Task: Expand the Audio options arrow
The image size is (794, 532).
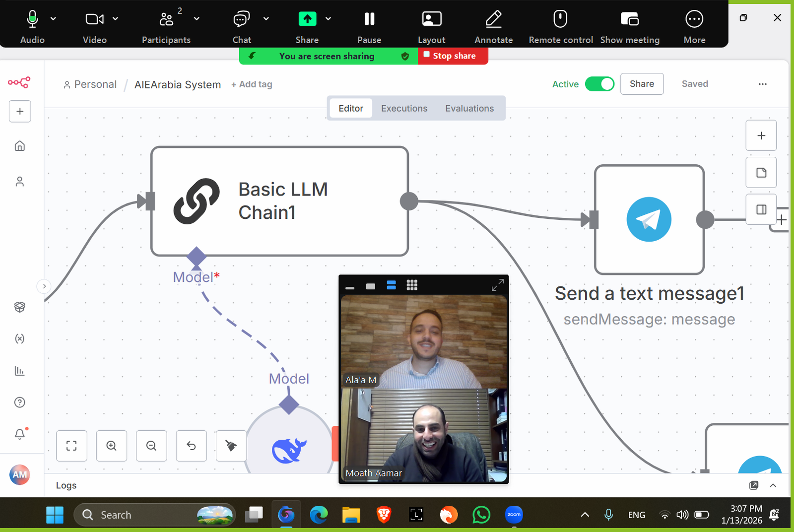Action: (53, 19)
